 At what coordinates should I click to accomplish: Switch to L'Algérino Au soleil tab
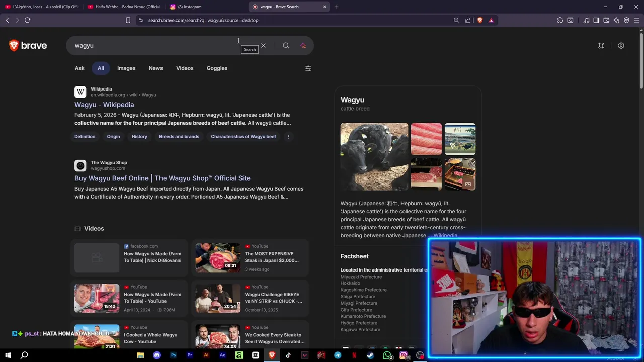(x=41, y=7)
